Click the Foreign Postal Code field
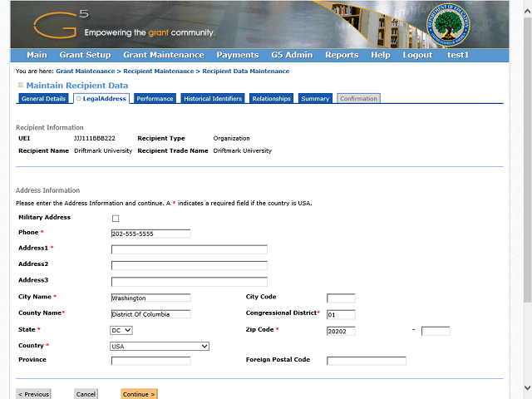This screenshot has height=399, width=532. [x=367, y=361]
